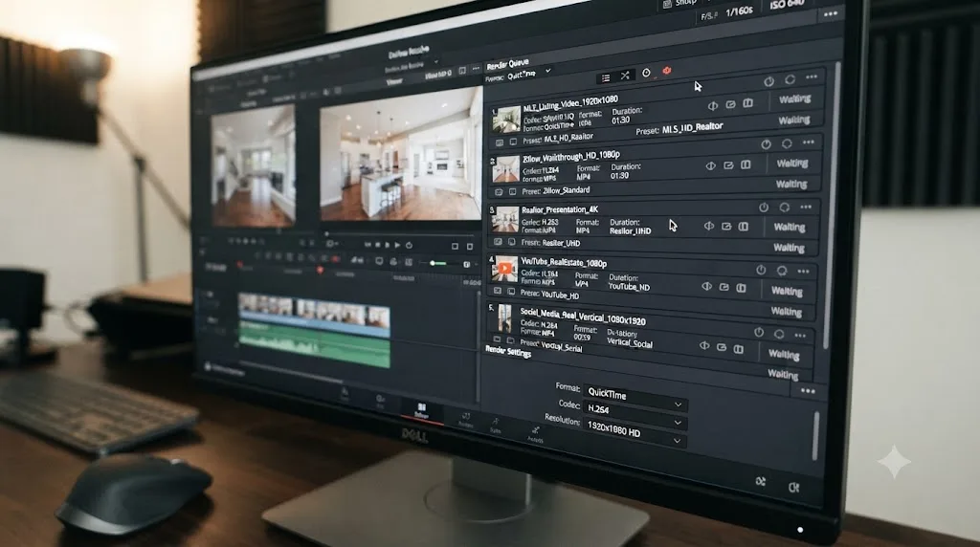Refresh the YouTube_RealEstate_1080p job
Screen dimensions: 980x547
pyautogui.click(x=782, y=271)
